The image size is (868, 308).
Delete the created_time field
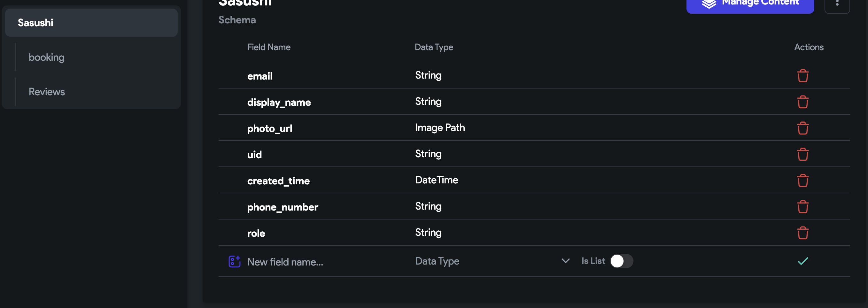(x=802, y=181)
